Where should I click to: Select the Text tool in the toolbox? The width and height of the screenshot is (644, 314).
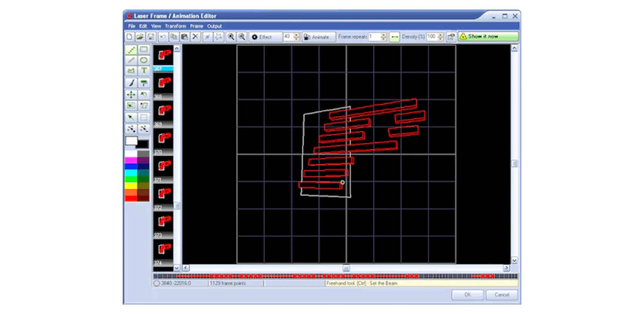point(144,71)
